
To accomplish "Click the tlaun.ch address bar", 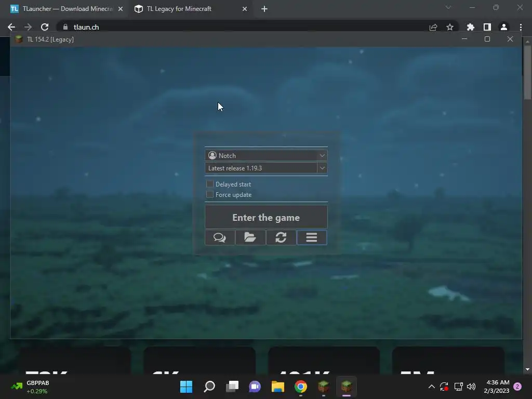I will click(244, 27).
